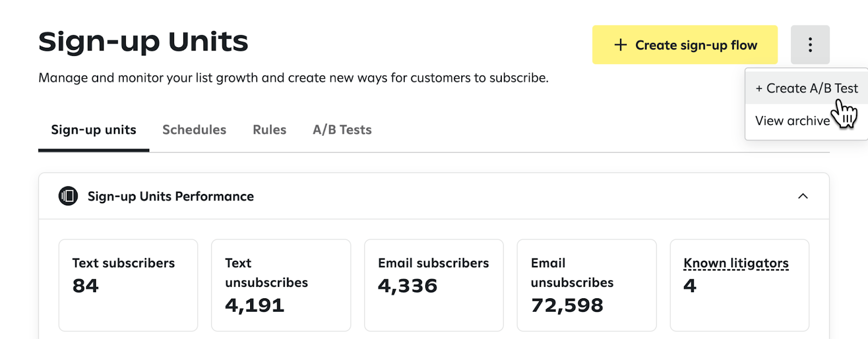Click the Known litigators count 4

pos(690,286)
